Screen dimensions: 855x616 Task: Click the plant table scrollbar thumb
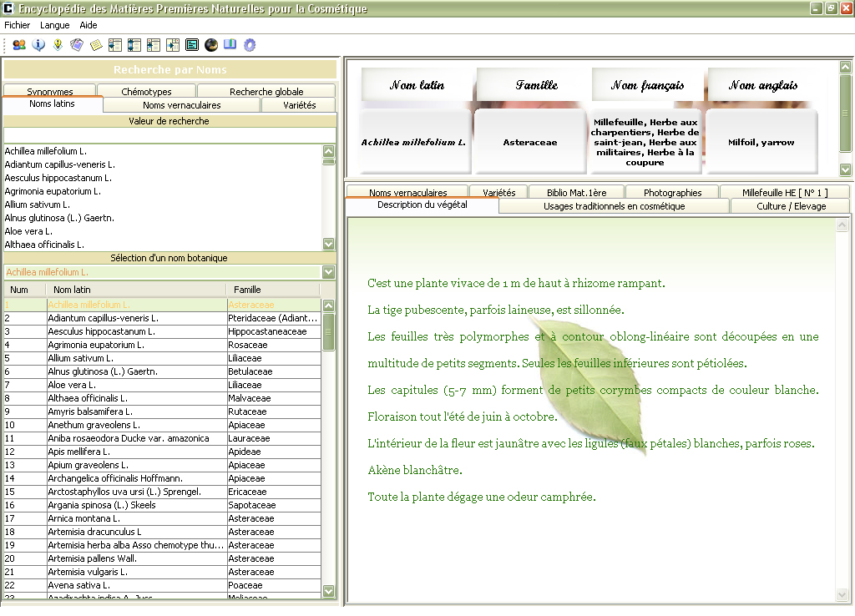pyautogui.click(x=328, y=331)
